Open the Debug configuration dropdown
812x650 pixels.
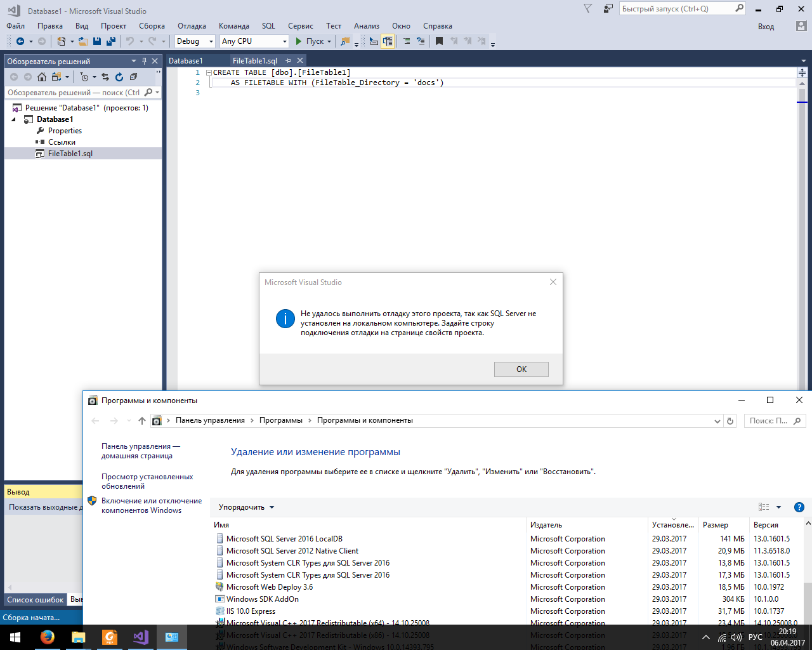pos(211,41)
